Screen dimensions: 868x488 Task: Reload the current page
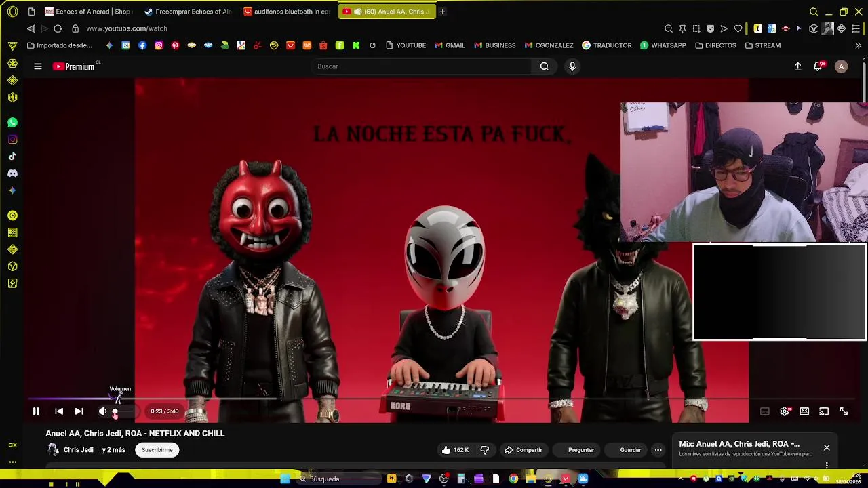coord(58,28)
